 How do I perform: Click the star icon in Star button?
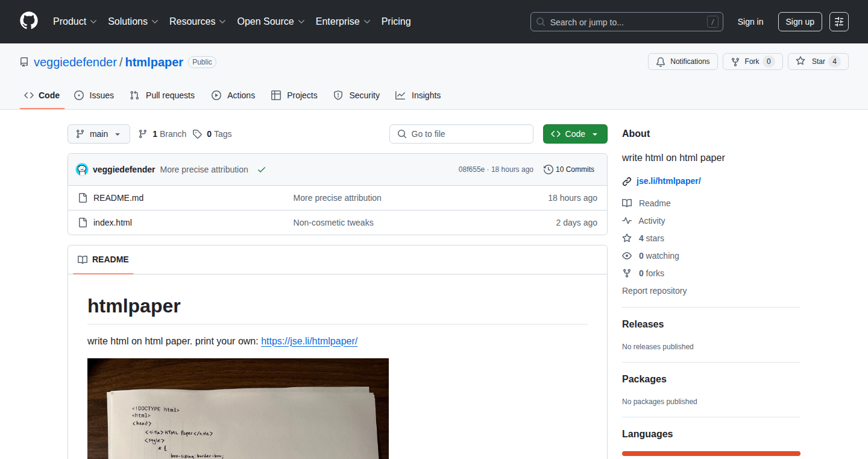pyautogui.click(x=800, y=62)
